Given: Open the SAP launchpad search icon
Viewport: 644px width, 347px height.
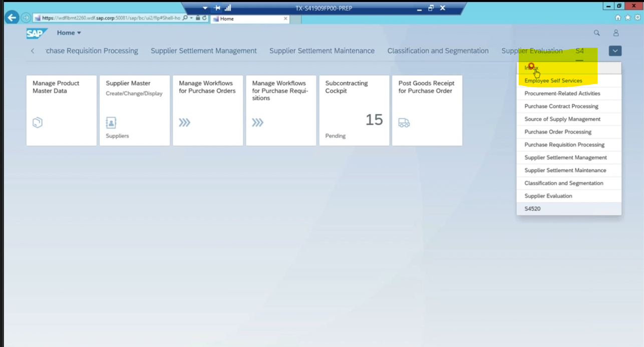Looking at the screenshot, I should click(x=596, y=33).
